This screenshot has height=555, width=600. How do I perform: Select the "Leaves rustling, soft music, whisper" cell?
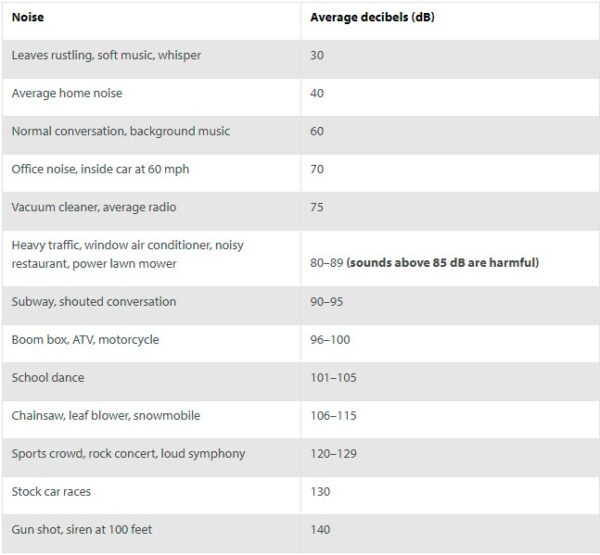pyautogui.click(x=106, y=55)
